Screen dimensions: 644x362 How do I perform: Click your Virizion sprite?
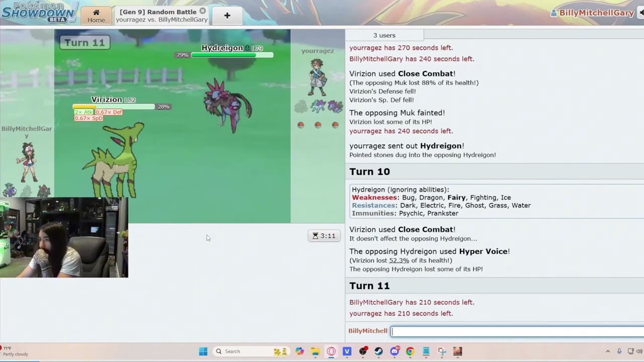(x=114, y=161)
